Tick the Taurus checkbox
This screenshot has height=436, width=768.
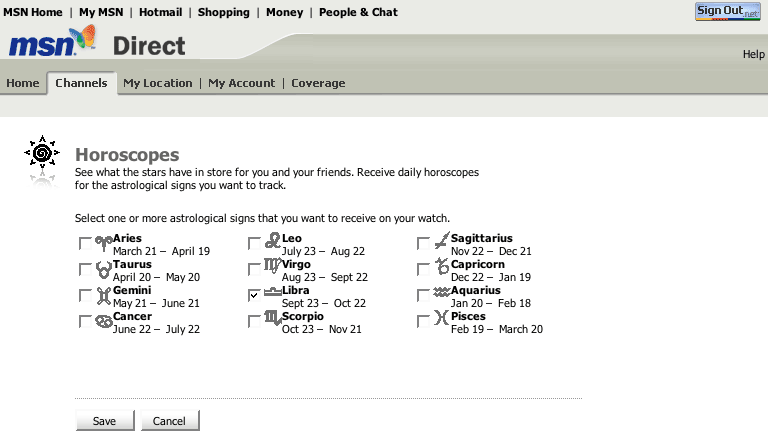(x=85, y=269)
